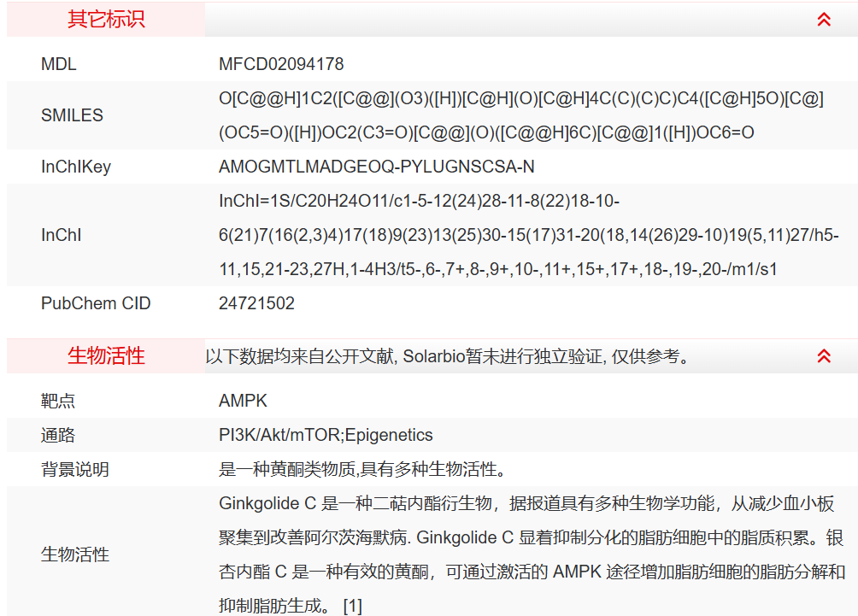Select the InChIKey value AMOGMTLMADGEOQ-PYLUGNSCSA-N
The height and width of the screenshot is (616, 858).
pos(376,167)
